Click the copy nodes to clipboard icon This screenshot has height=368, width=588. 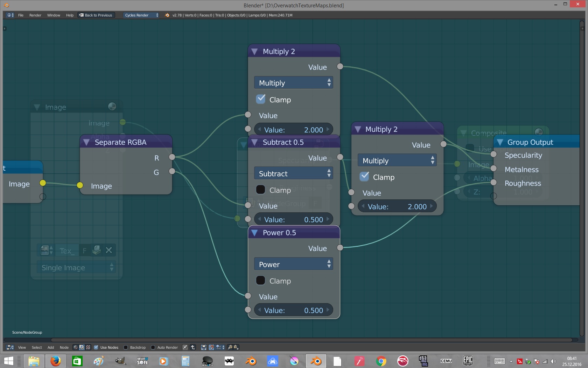point(230,347)
